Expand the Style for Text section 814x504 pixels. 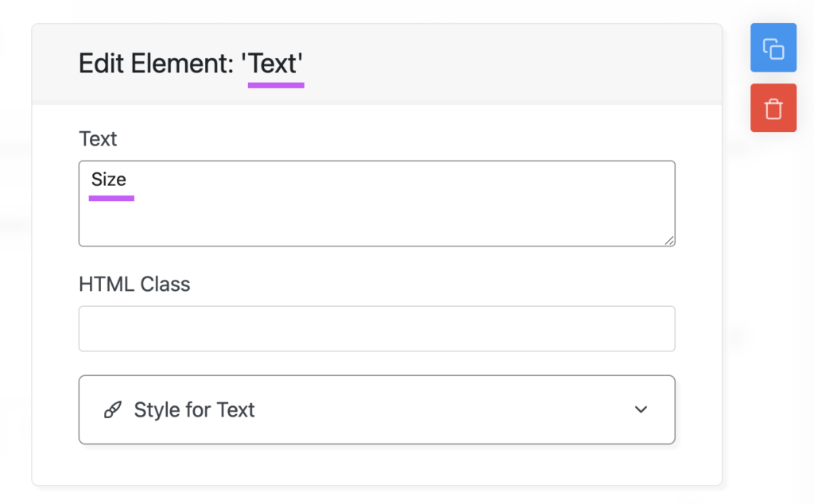pyautogui.click(x=377, y=409)
